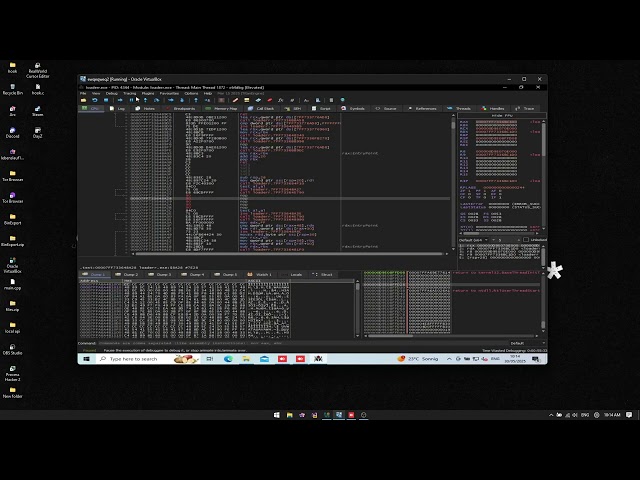This screenshot has width=640, height=480.
Task: Click the Hide FPU button
Action: [502, 116]
